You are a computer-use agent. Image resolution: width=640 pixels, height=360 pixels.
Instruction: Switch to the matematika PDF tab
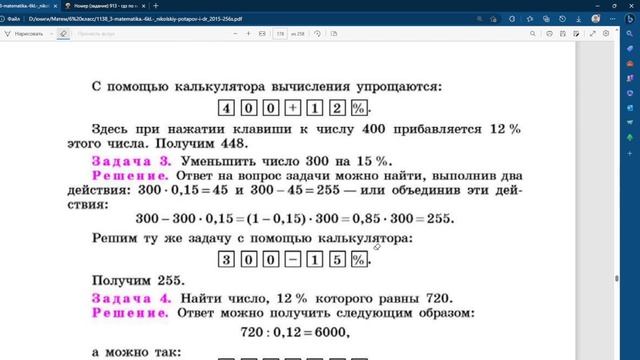tap(24, 6)
